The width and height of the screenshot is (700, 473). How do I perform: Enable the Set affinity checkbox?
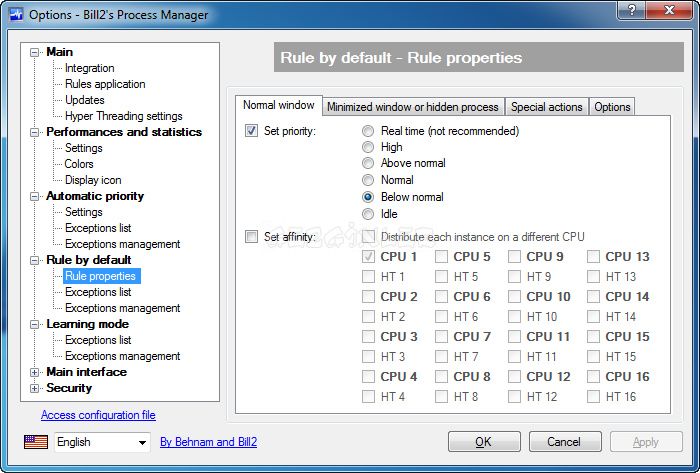[x=251, y=236]
